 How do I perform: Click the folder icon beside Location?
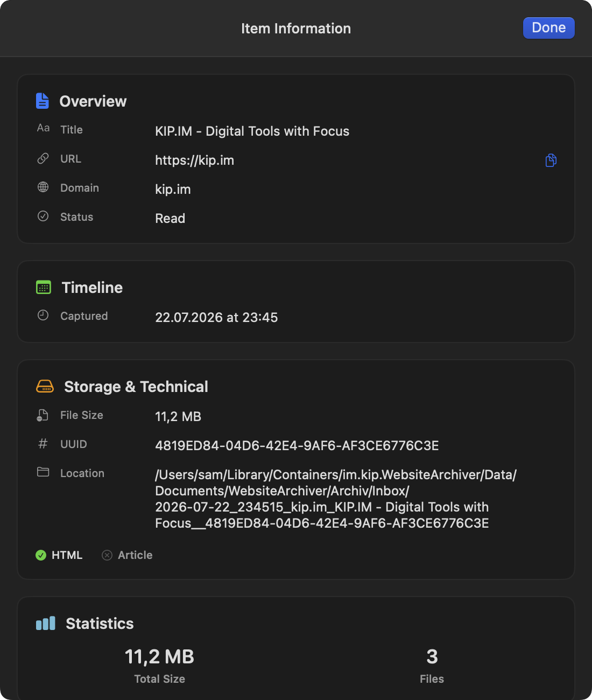[43, 472]
